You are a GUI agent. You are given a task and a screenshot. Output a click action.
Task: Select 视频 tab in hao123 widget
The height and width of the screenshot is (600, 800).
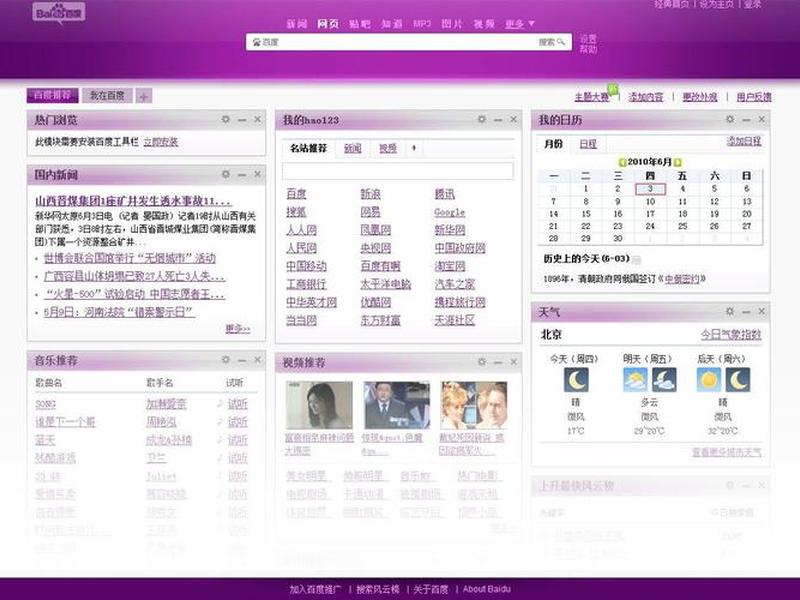tap(388, 148)
